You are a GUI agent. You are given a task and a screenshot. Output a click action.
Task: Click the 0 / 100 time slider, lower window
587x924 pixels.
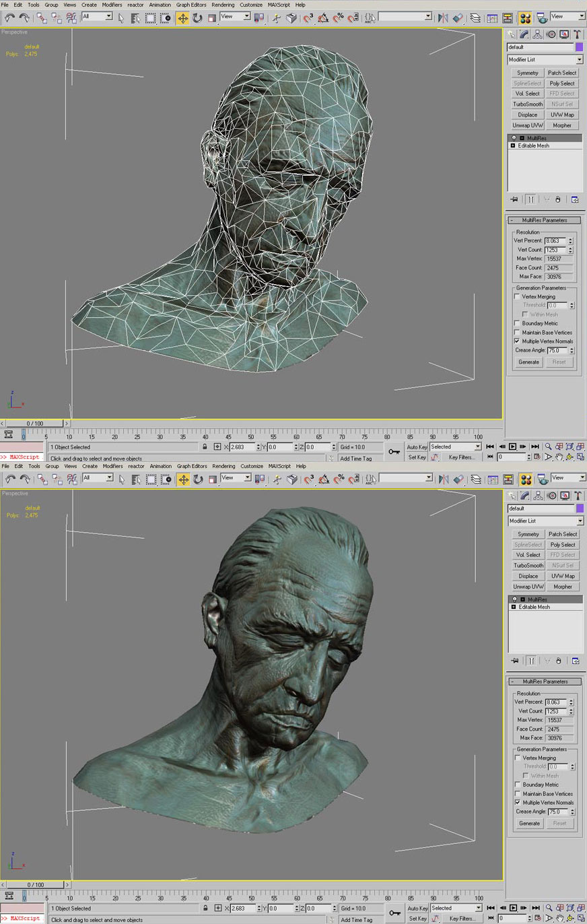point(35,884)
